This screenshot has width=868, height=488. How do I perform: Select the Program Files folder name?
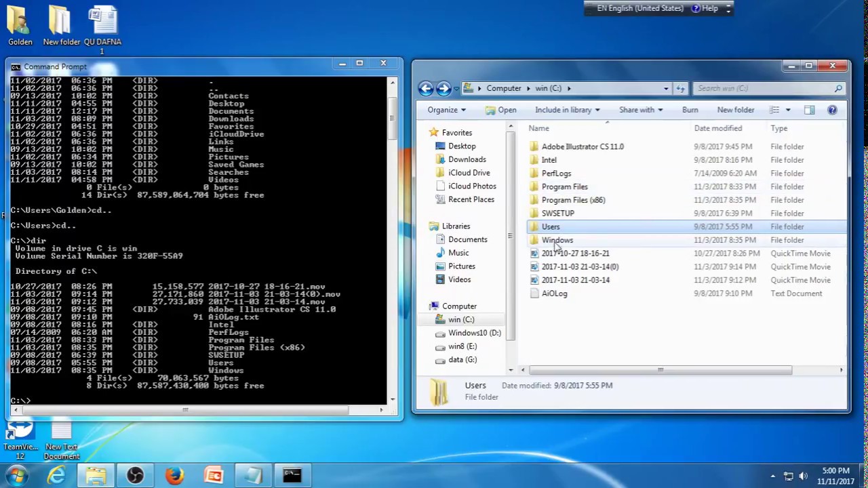[x=564, y=186]
